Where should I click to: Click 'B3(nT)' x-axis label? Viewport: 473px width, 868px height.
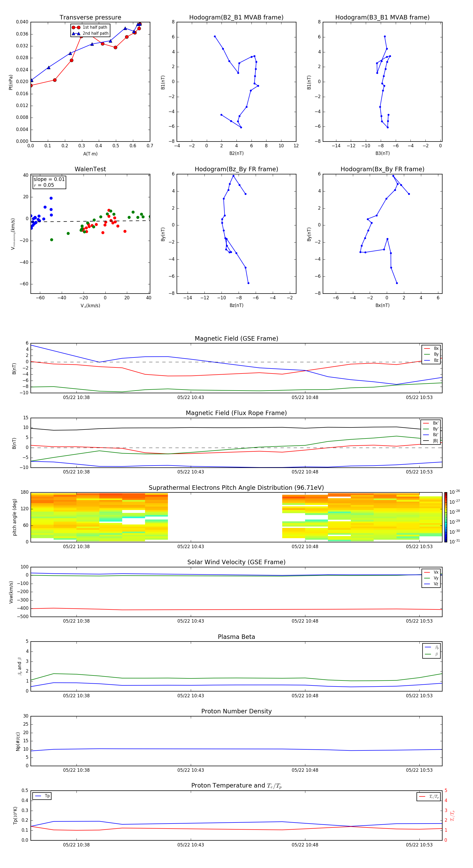(x=382, y=153)
